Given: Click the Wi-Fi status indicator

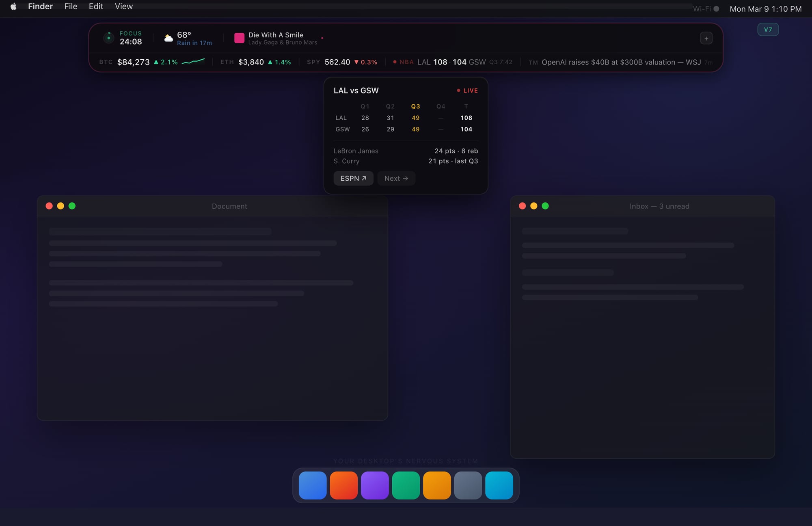Looking at the screenshot, I should pos(706,9).
